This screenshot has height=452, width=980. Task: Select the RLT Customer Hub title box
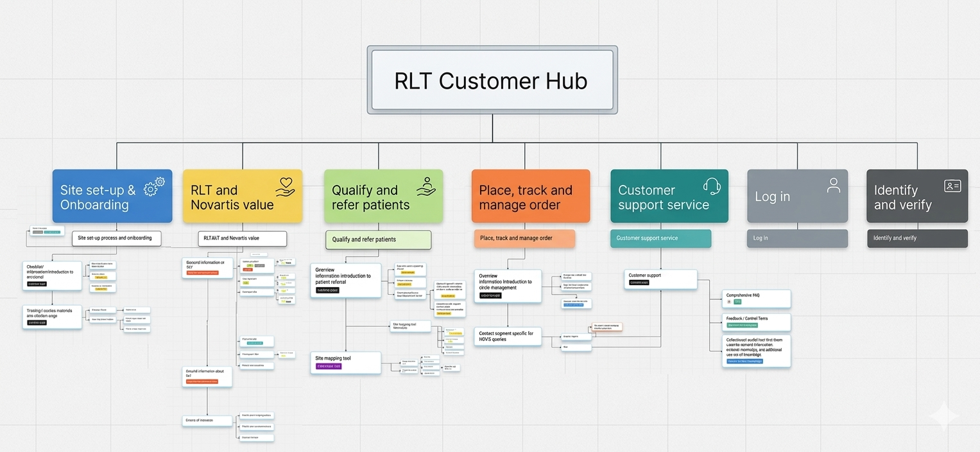(492, 80)
